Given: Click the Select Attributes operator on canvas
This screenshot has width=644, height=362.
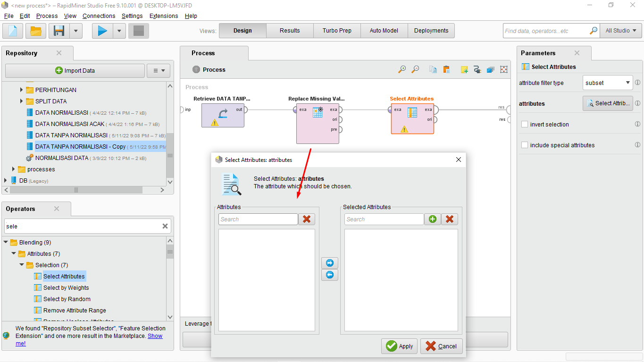Looking at the screenshot, I should [x=412, y=118].
